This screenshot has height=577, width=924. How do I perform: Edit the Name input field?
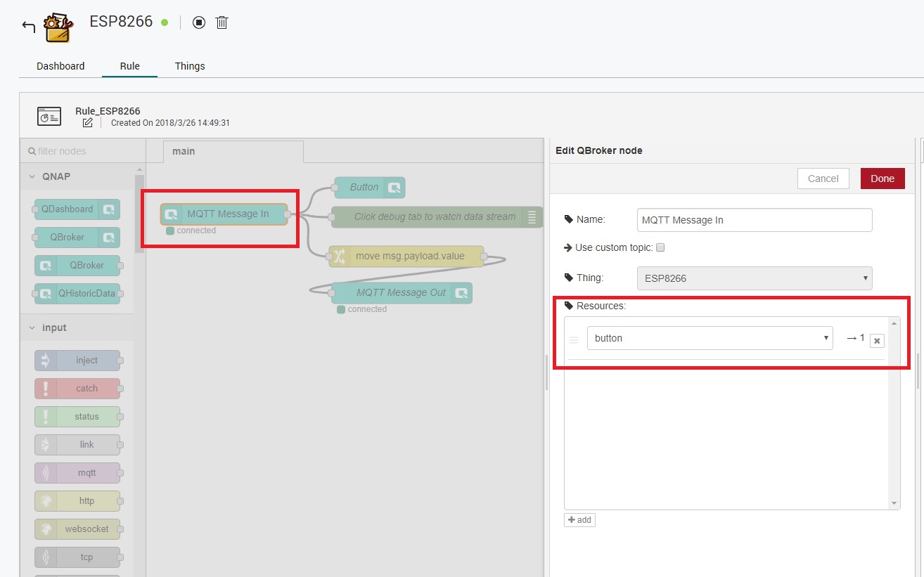click(755, 220)
